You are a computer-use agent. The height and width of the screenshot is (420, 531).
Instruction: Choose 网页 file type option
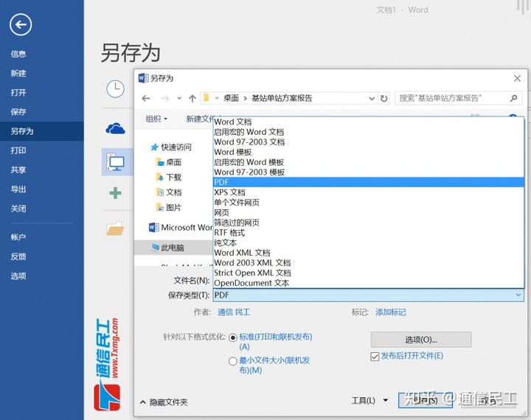point(369,212)
